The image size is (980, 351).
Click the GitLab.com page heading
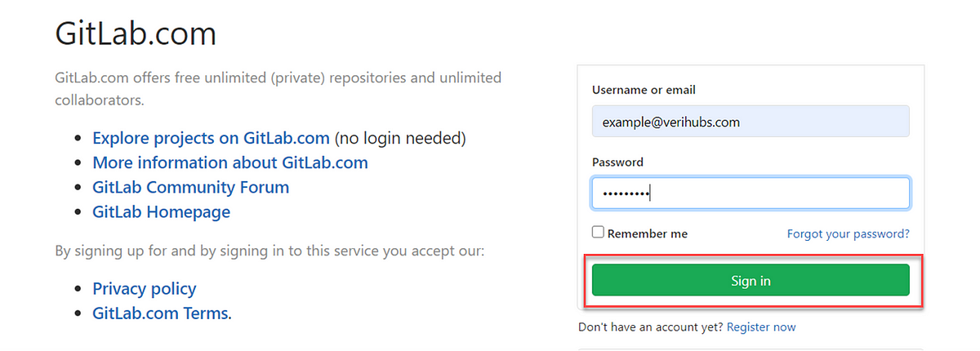pyautogui.click(x=136, y=34)
